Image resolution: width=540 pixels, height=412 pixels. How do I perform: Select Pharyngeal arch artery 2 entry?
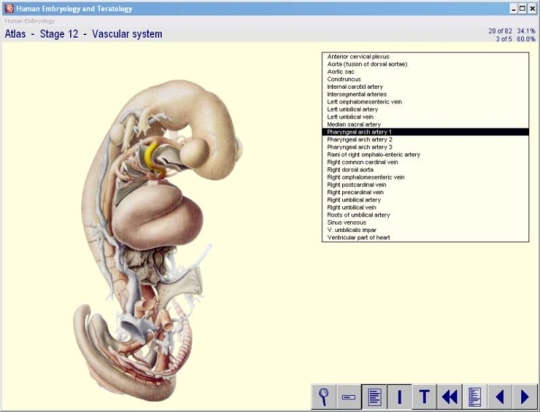[x=360, y=140]
